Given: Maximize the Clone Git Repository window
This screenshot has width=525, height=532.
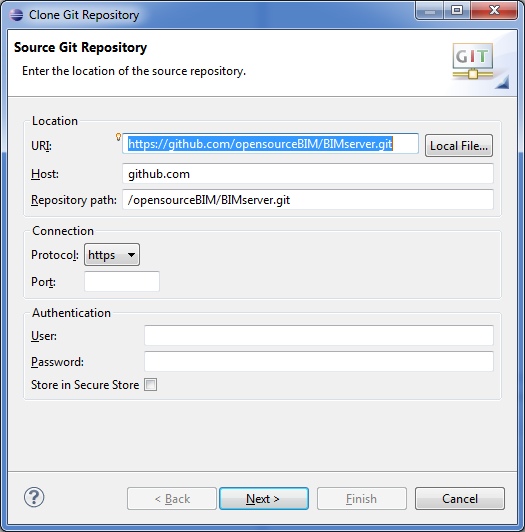Looking at the screenshot, I should pyautogui.click(x=457, y=11).
